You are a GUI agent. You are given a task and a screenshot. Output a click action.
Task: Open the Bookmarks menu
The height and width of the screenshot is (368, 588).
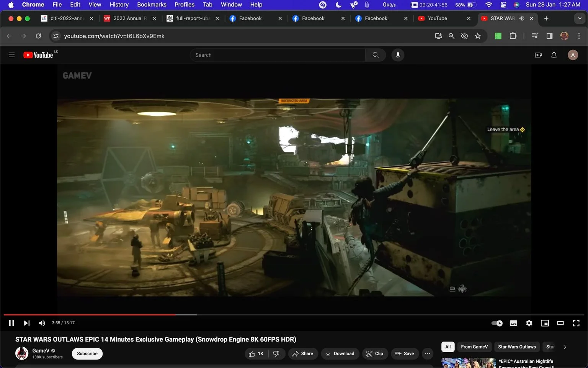pyautogui.click(x=152, y=5)
